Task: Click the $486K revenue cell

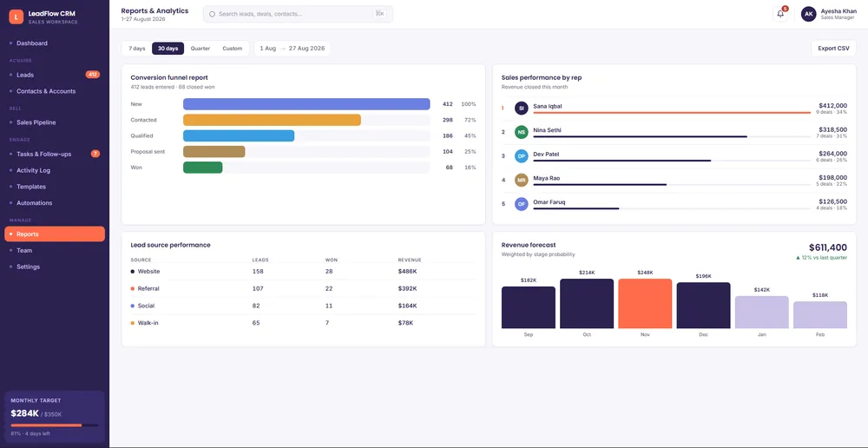Action: 407,272
